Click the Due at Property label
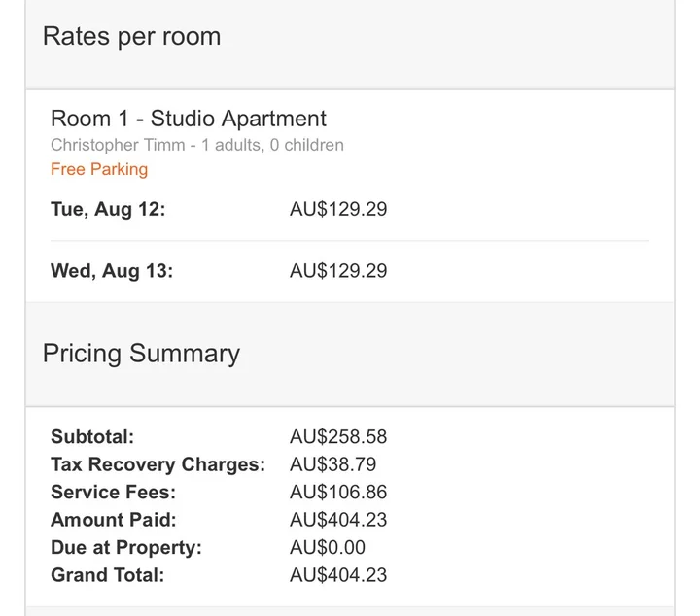700x616 pixels. [x=126, y=547]
